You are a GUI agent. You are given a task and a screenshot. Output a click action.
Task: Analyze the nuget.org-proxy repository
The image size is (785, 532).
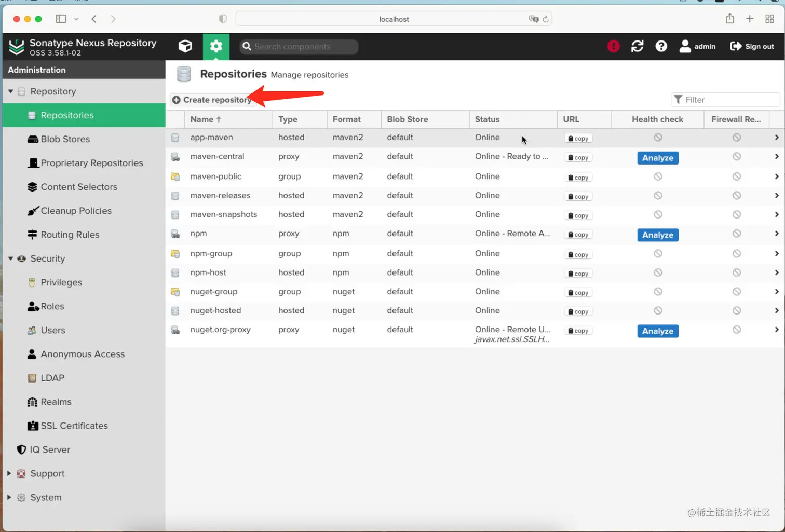658,331
